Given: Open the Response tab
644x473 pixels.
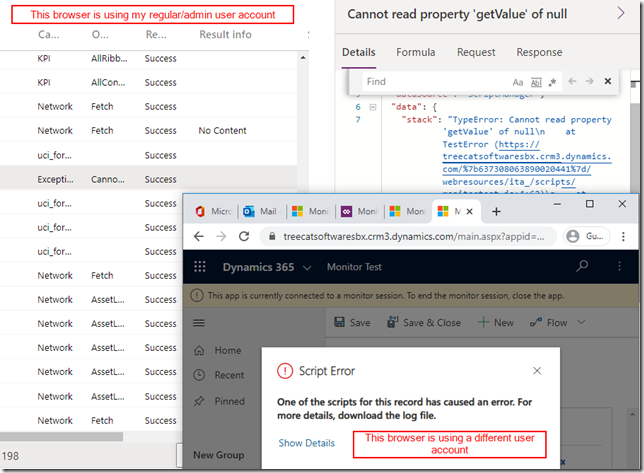Looking at the screenshot, I should point(539,53).
